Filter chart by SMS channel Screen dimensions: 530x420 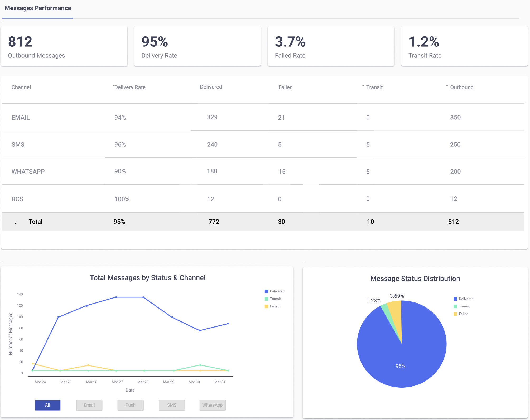172,405
